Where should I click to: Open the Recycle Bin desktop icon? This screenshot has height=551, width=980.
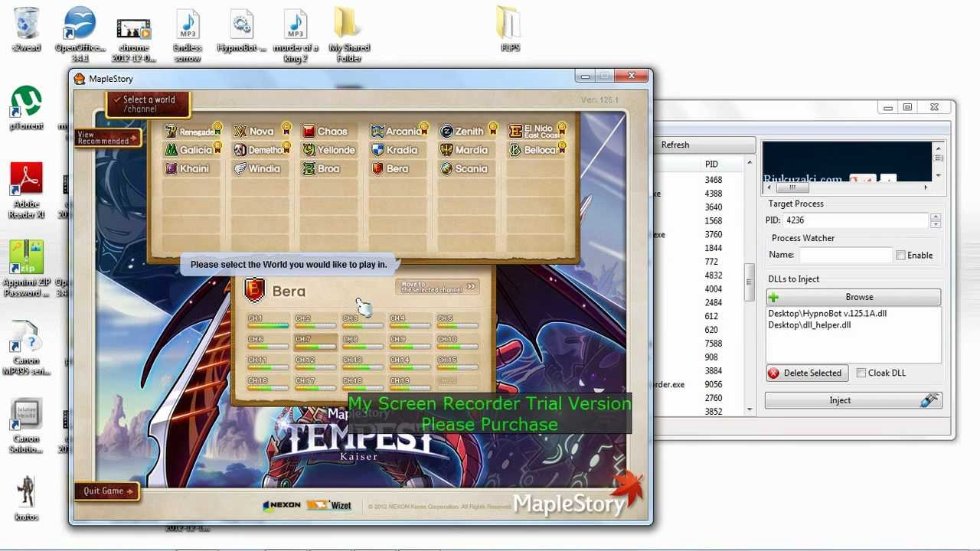pyautogui.click(x=26, y=29)
